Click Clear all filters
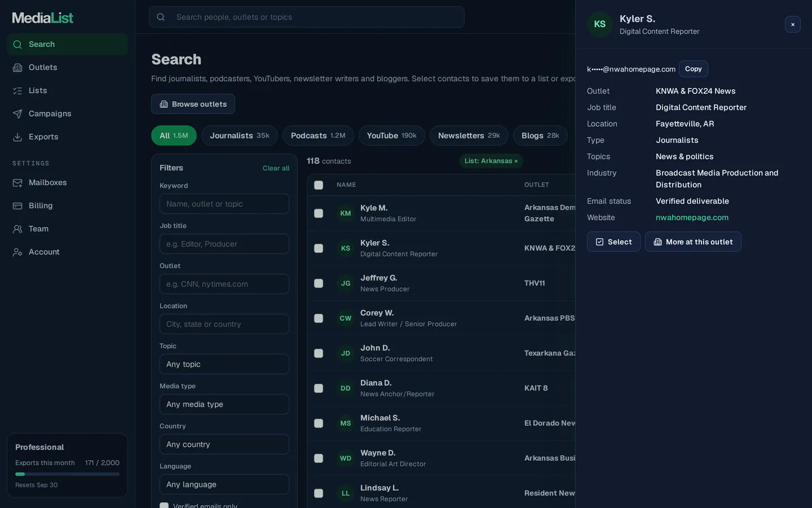Screen dimensions: 812x508 [x=276, y=168]
